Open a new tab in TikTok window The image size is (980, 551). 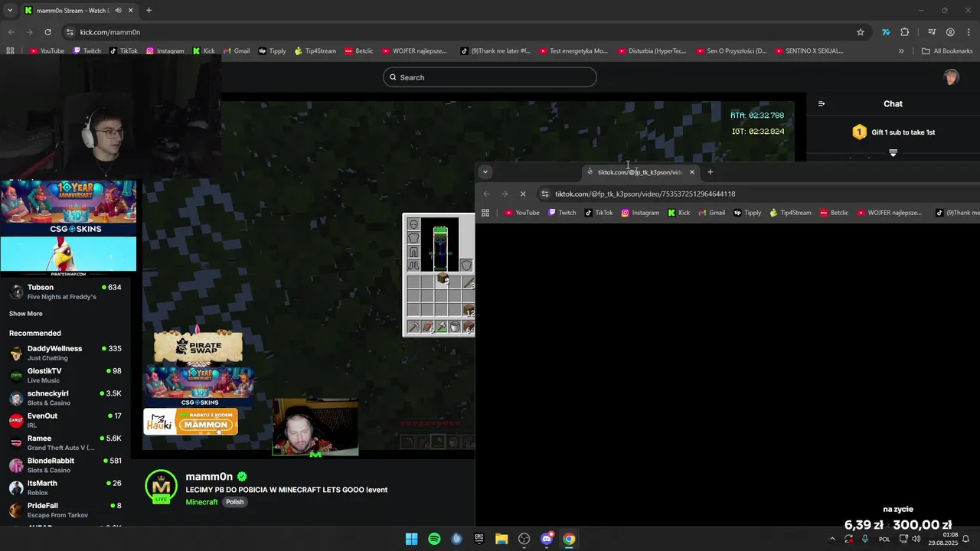pos(710,172)
